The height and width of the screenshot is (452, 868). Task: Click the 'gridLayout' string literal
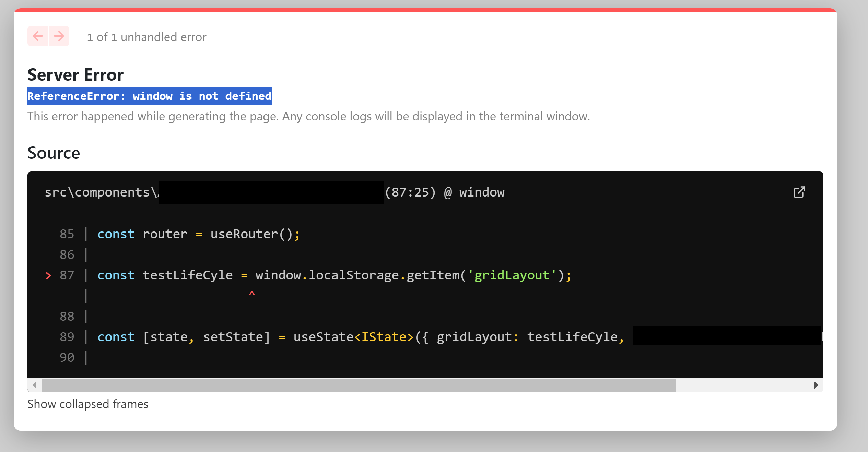tap(512, 275)
